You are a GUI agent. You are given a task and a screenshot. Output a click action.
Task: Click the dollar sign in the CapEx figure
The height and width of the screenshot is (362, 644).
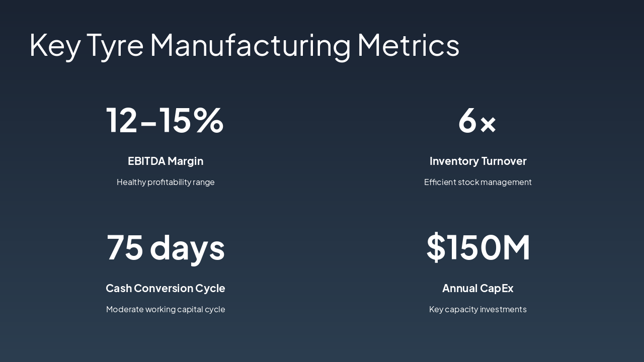pos(436,247)
